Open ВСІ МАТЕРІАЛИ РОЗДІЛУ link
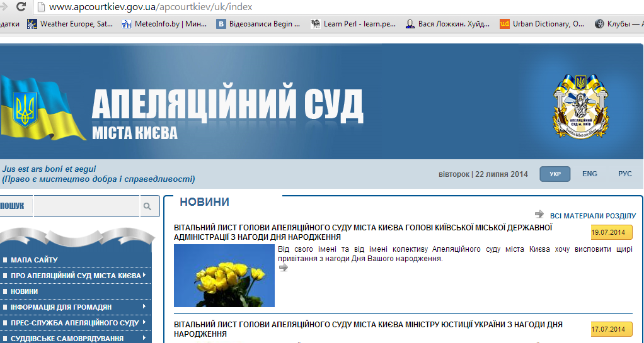Screen dimensions: 644x343 (x=593, y=216)
